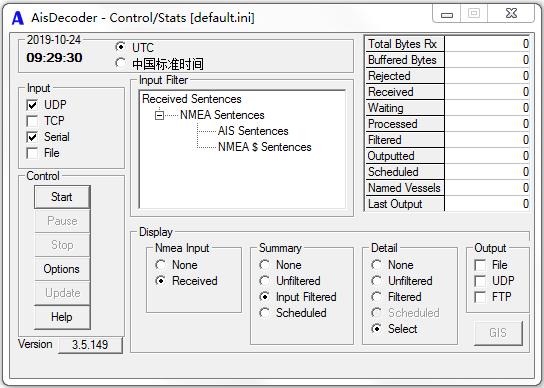Click the Scheduled stats row label
The image size is (544, 388).
pyautogui.click(x=405, y=171)
